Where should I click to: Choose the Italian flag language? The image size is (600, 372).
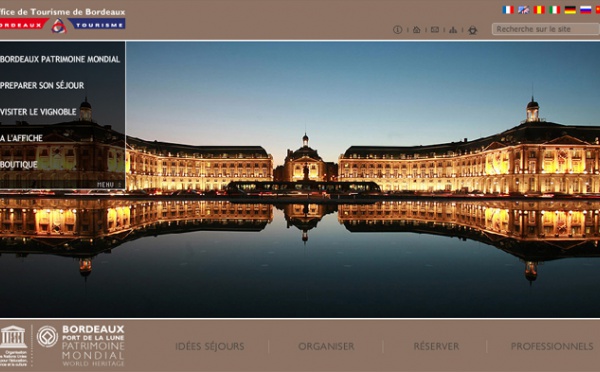coord(555,10)
